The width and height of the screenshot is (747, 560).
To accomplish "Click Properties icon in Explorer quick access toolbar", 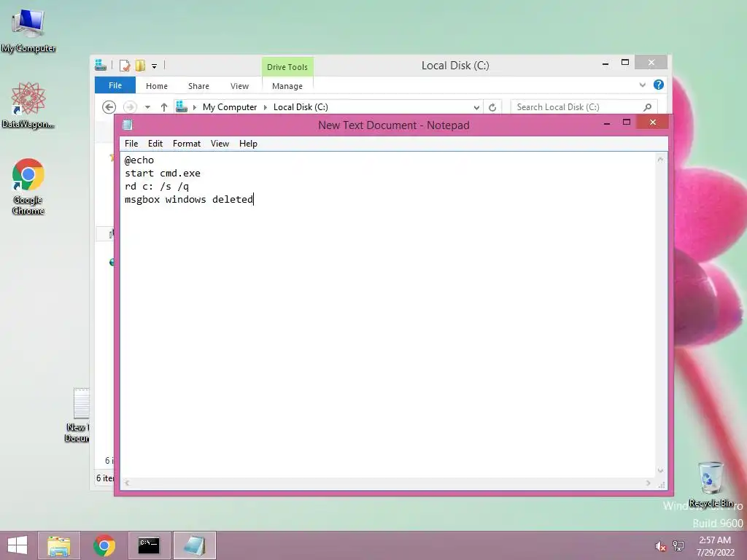I will (x=125, y=65).
